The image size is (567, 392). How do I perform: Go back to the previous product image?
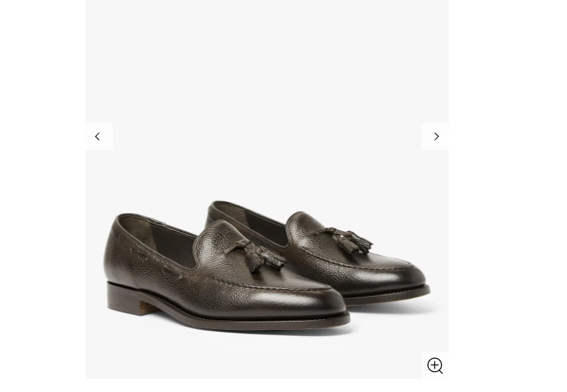(x=99, y=137)
